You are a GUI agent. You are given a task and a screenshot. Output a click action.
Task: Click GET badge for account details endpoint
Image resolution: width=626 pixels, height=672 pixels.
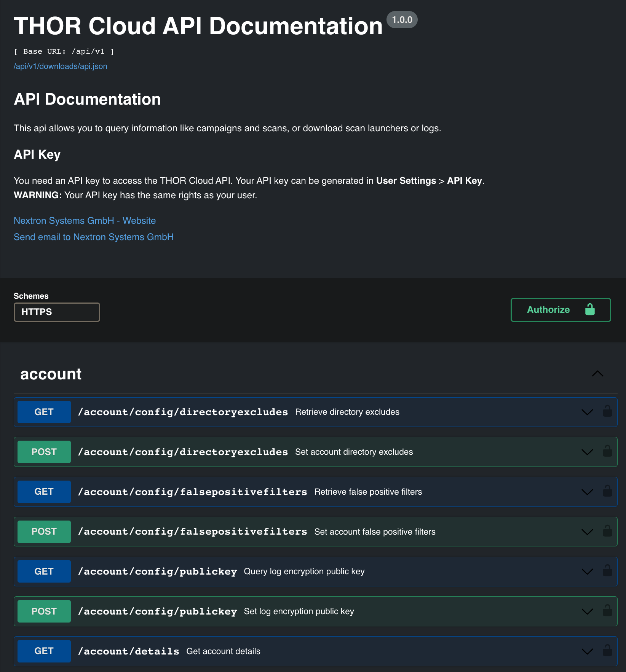coord(44,651)
